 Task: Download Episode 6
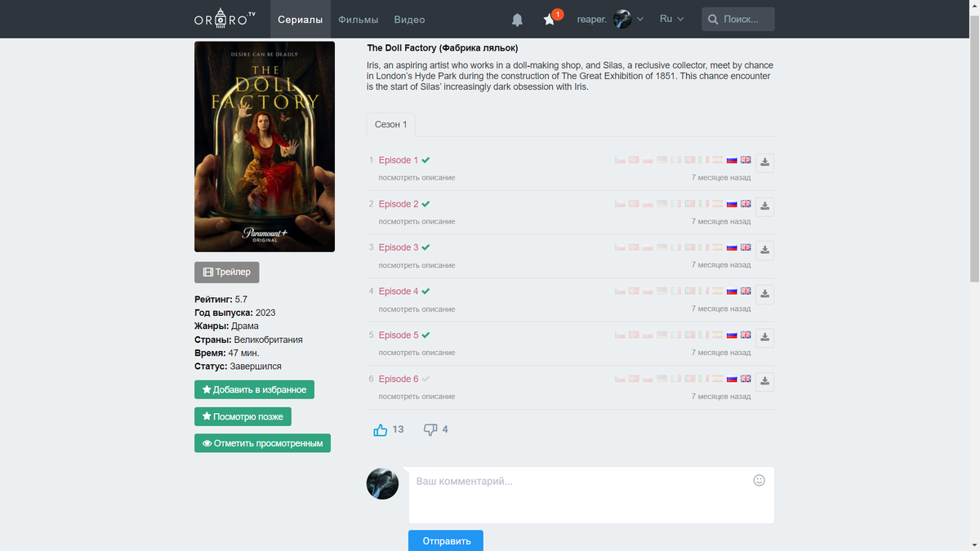(x=764, y=381)
